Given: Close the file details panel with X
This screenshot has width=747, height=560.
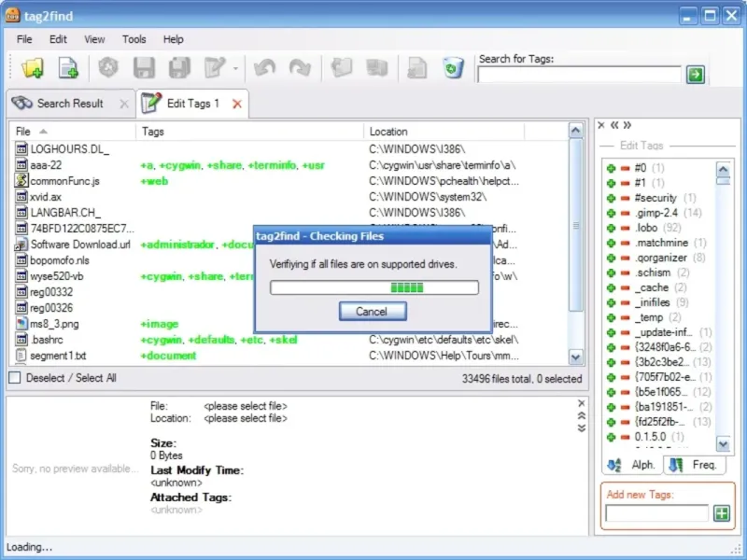Looking at the screenshot, I should pos(581,404).
